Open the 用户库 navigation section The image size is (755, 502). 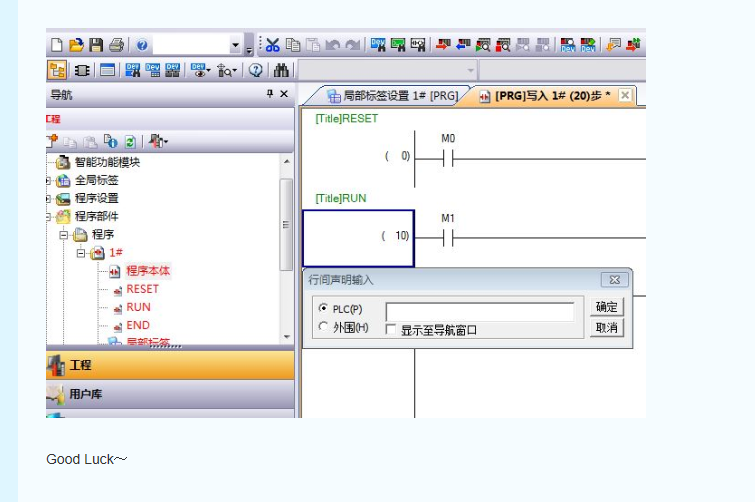pyautogui.click(x=85, y=394)
